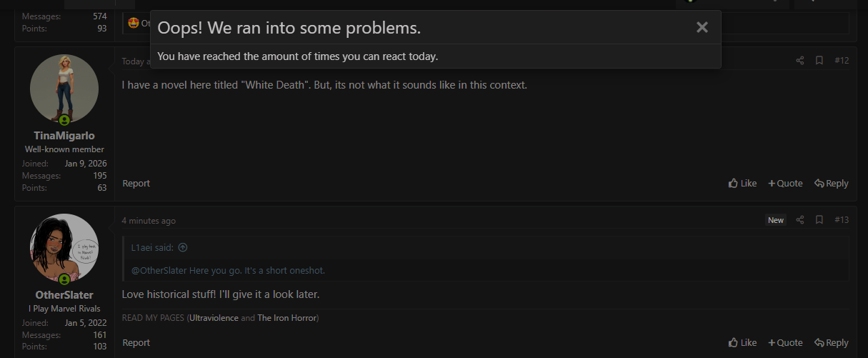Open the #13 post permalink
The height and width of the screenshot is (358, 868).
click(x=842, y=220)
